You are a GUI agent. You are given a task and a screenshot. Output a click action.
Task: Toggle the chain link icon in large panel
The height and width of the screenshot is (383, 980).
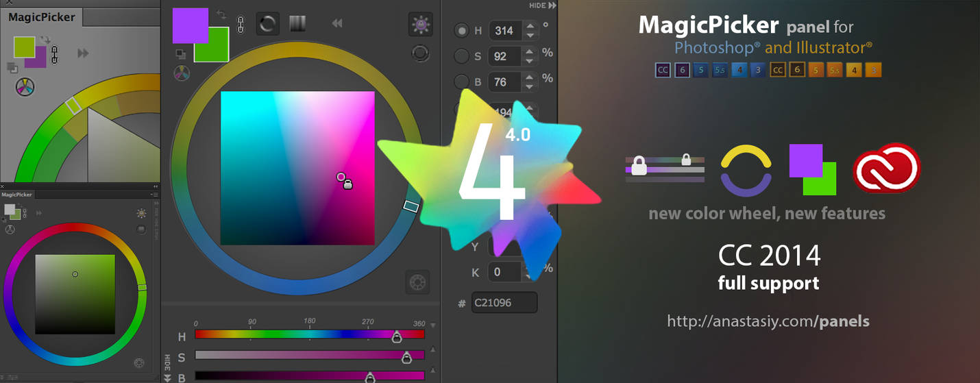241,25
